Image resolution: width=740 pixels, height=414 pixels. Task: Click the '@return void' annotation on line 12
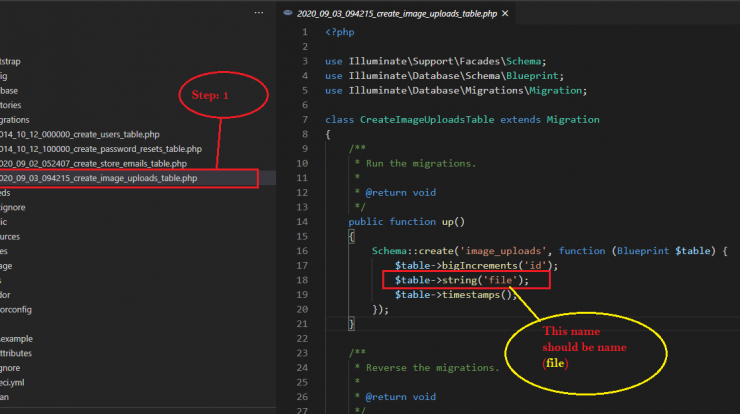coord(401,193)
